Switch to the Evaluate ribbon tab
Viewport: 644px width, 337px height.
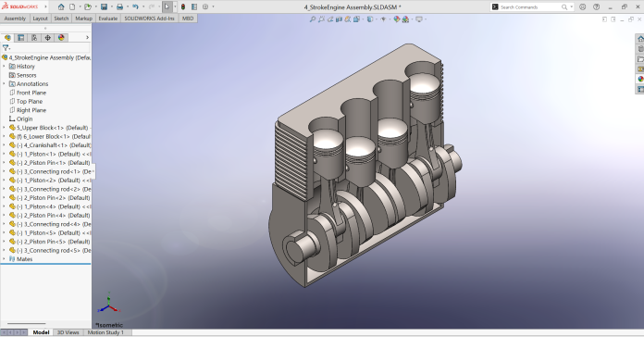tap(108, 19)
